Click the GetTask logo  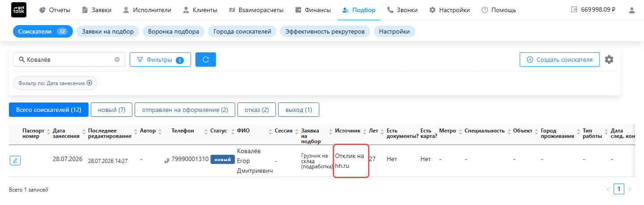[18, 10]
